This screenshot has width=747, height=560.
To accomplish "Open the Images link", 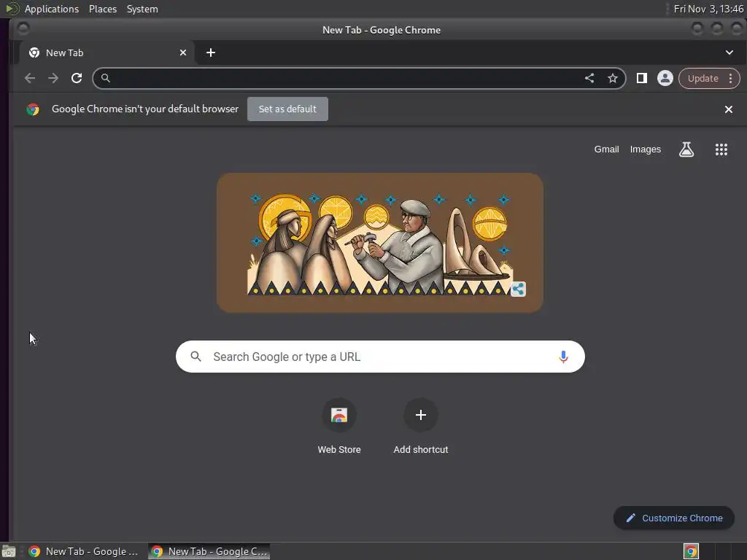I will pos(645,149).
